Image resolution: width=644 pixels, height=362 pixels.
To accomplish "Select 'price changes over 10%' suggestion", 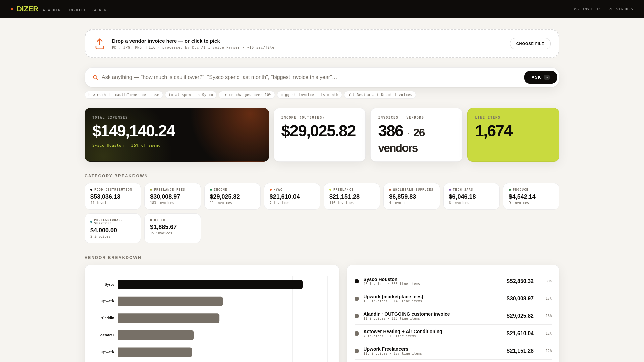I will tap(247, 95).
